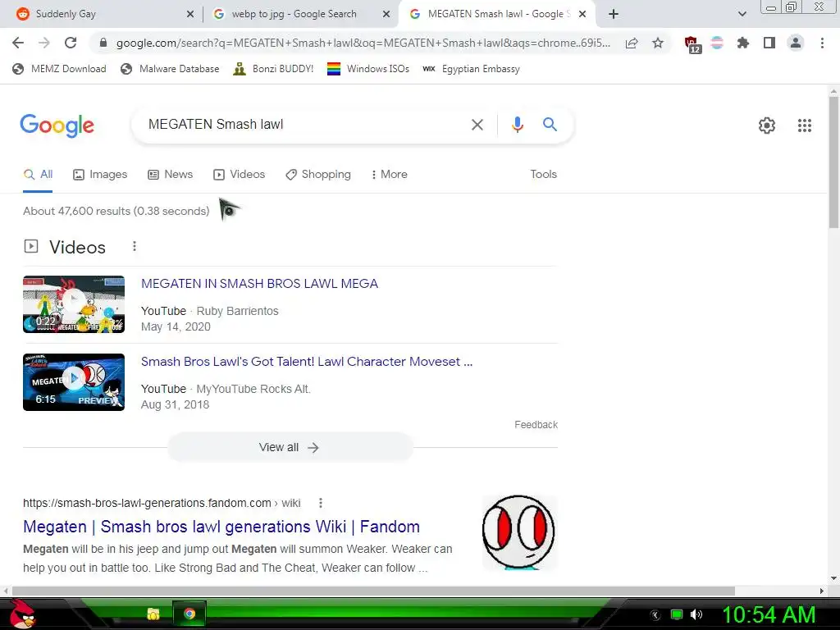Switch to the Shopping results tab
This screenshot has height=630, width=840.
click(318, 174)
